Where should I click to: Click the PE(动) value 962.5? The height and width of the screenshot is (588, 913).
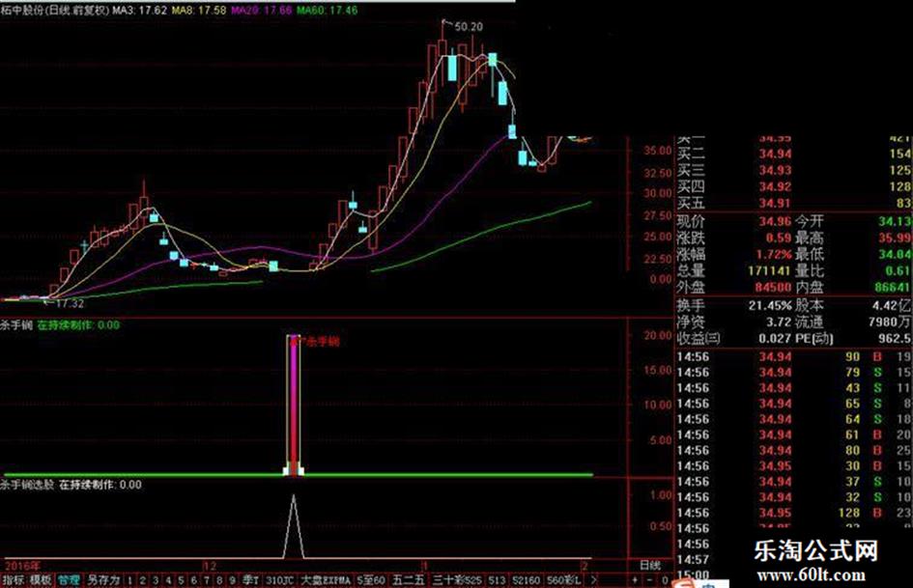[x=895, y=338]
